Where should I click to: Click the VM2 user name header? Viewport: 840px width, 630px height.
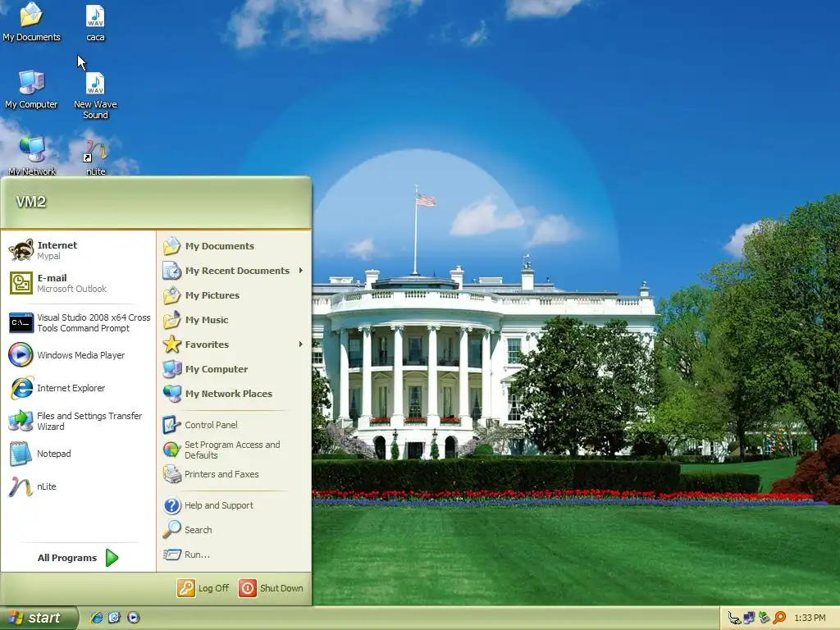[30, 202]
